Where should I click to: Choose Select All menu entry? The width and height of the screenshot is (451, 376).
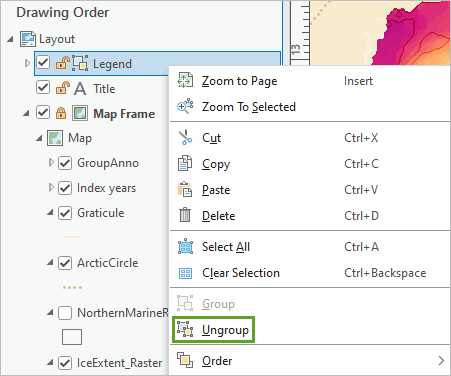310,247
